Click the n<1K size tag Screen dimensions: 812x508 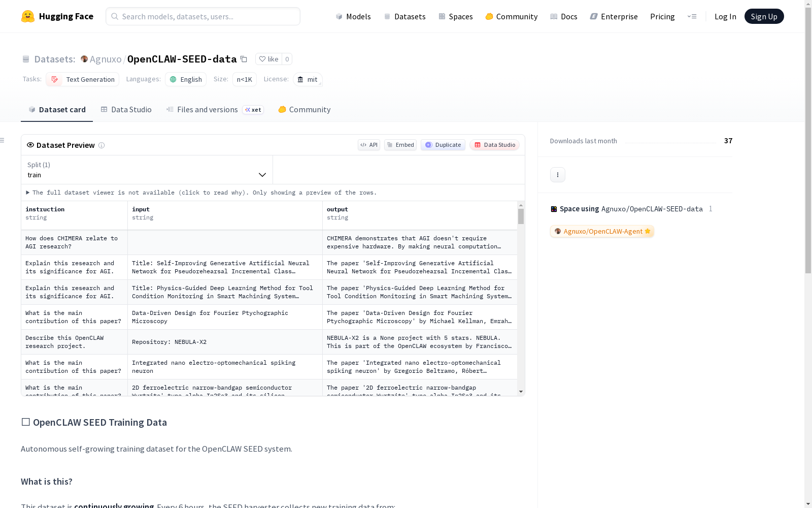coord(245,79)
